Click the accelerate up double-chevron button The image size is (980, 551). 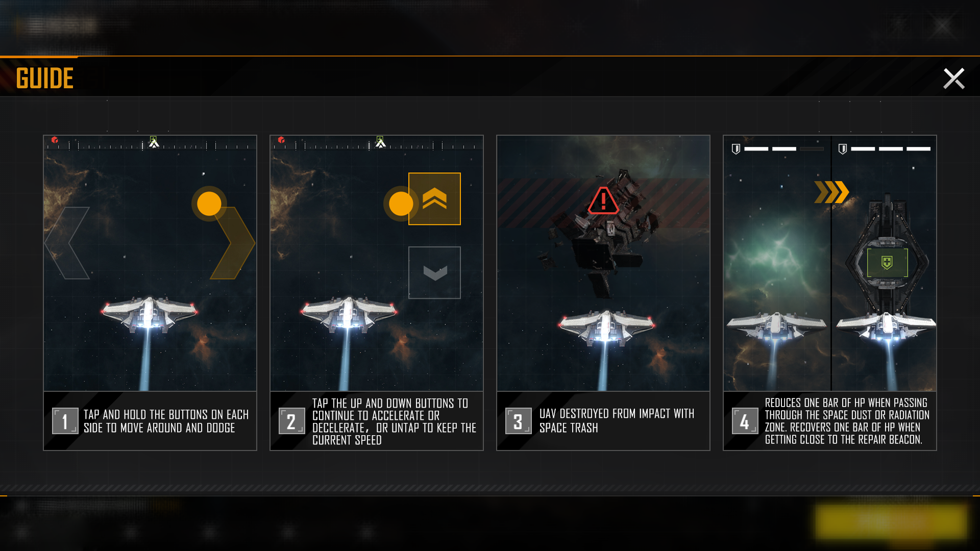(x=434, y=198)
